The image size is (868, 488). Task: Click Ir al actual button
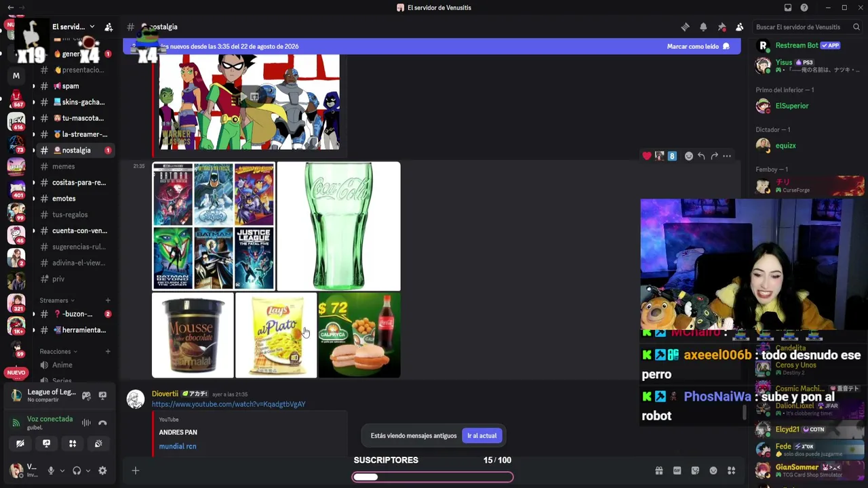482,436
